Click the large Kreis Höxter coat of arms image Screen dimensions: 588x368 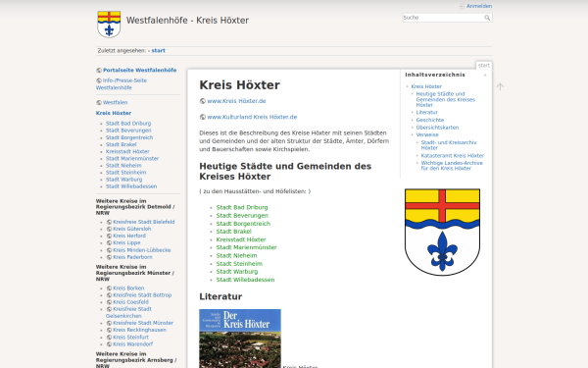442,232
